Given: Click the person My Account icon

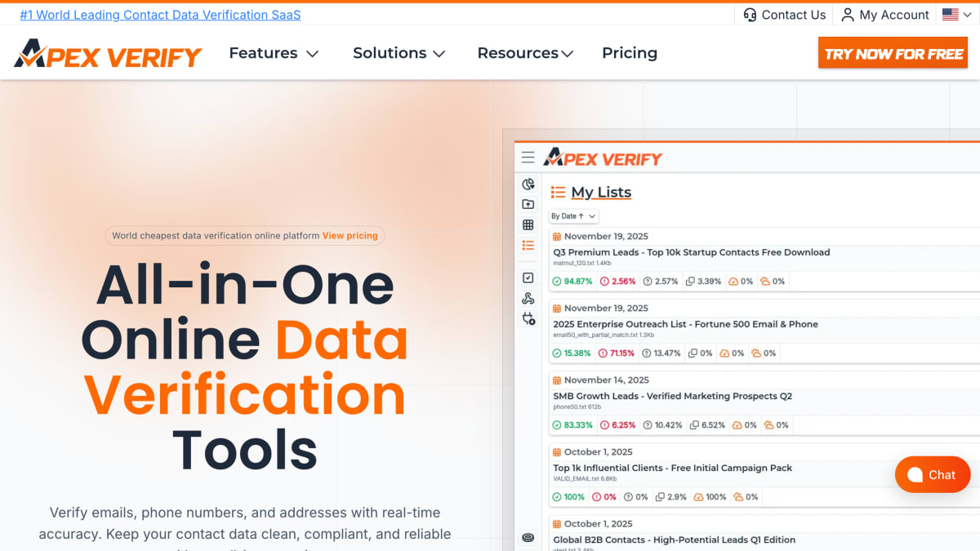Looking at the screenshot, I should click(848, 15).
